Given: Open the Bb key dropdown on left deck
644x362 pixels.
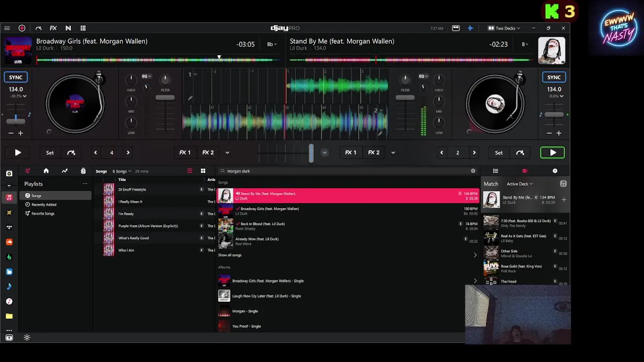Looking at the screenshot, I should point(272,44).
